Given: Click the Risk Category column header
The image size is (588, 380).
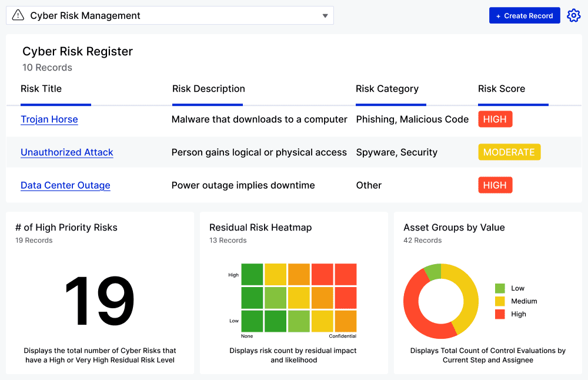Looking at the screenshot, I should point(387,89).
